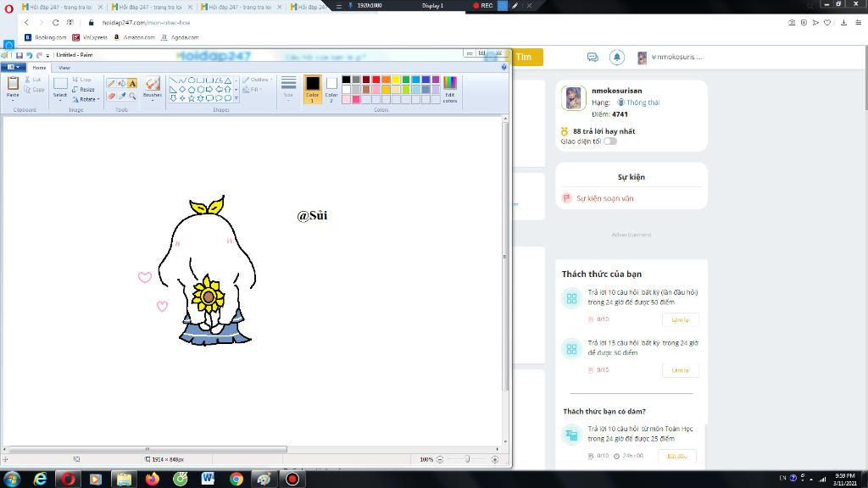Image resolution: width=868 pixels, height=488 pixels.
Task: Click the heart bookmark icon in Opera
Action: click(x=827, y=23)
